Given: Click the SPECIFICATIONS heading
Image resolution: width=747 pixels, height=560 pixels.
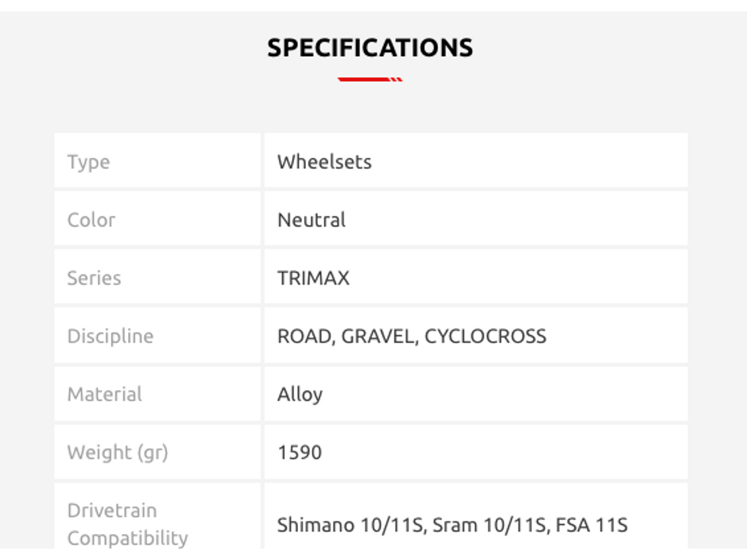Looking at the screenshot, I should tap(370, 48).
